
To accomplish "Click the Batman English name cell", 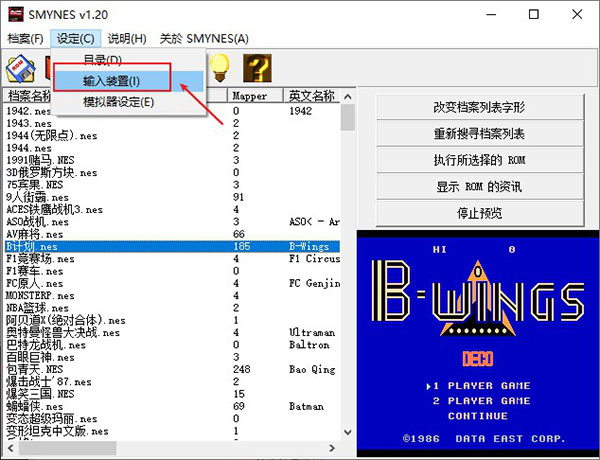I will tap(307, 406).
